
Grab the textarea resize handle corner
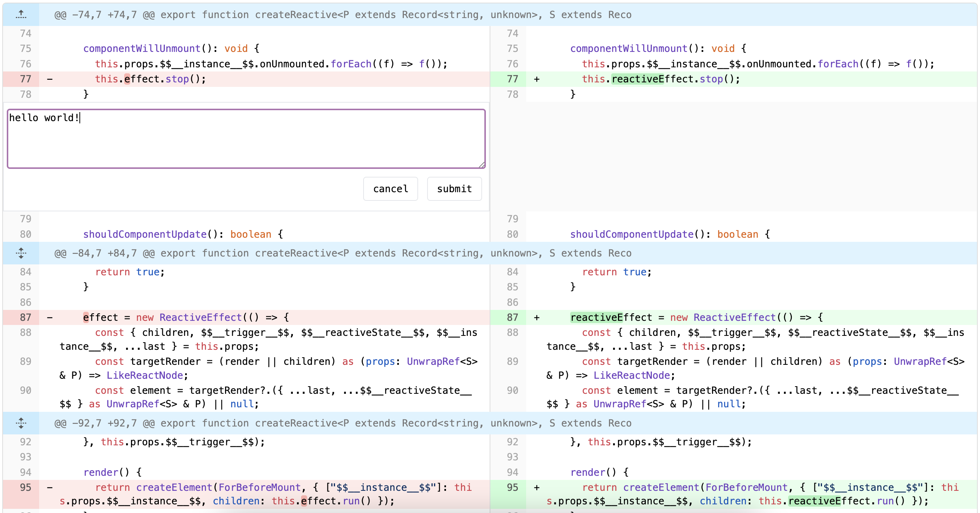coord(482,165)
